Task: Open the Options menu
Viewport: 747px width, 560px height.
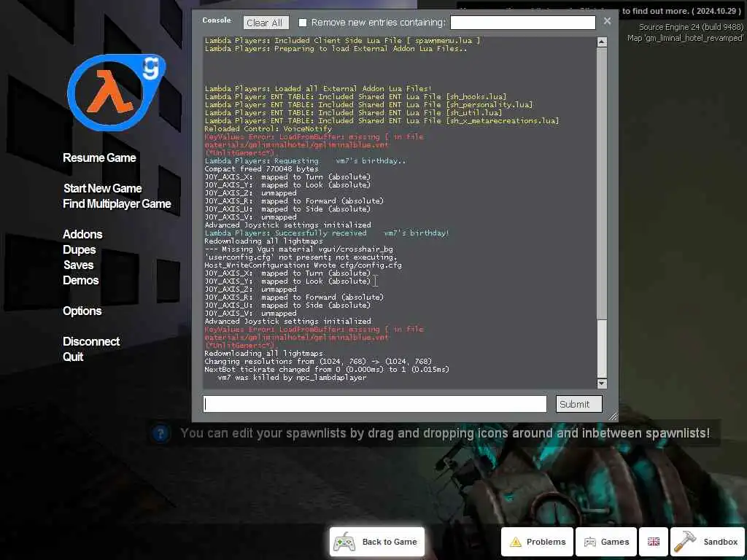Action: pos(82,311)
